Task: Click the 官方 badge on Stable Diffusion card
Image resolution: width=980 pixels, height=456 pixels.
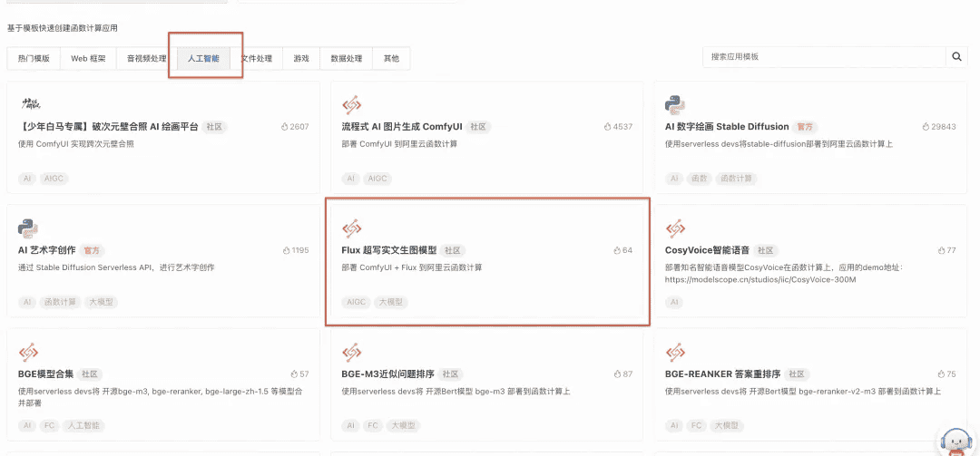Action: pos(805,127)
